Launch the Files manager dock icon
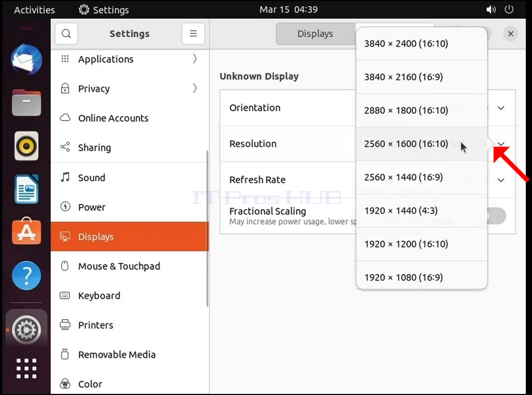 pos(26,103)
